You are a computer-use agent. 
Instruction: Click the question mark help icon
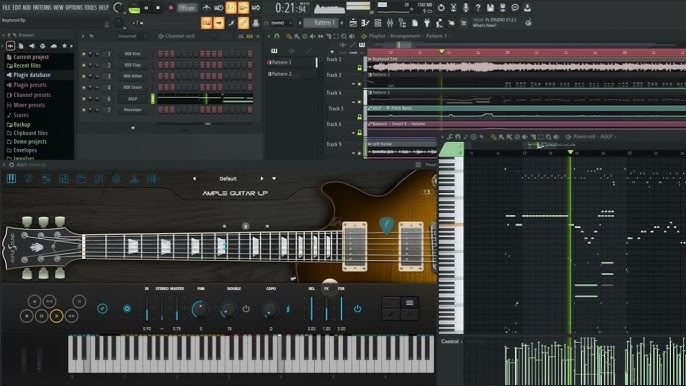tap(478, 8)
